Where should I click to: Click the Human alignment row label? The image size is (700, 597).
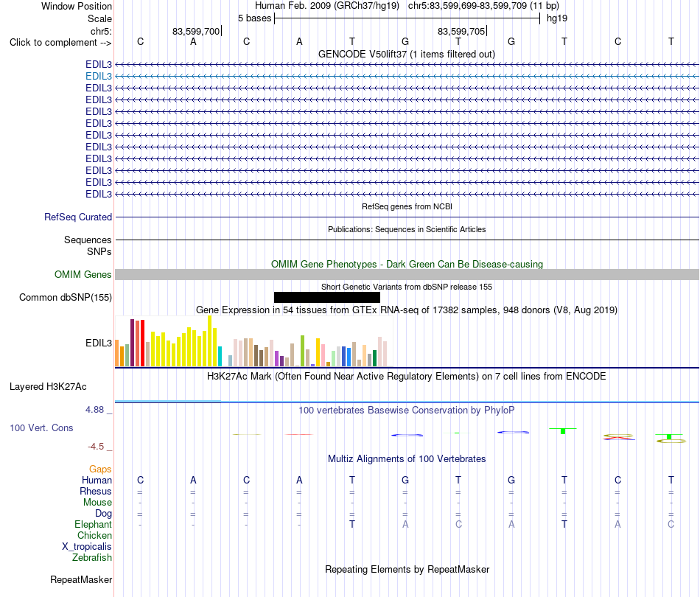[x=97, y=480]
